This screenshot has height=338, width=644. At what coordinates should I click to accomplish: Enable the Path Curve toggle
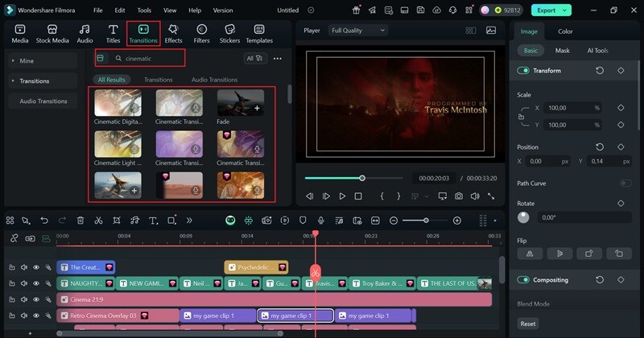[x=625, y=183]
